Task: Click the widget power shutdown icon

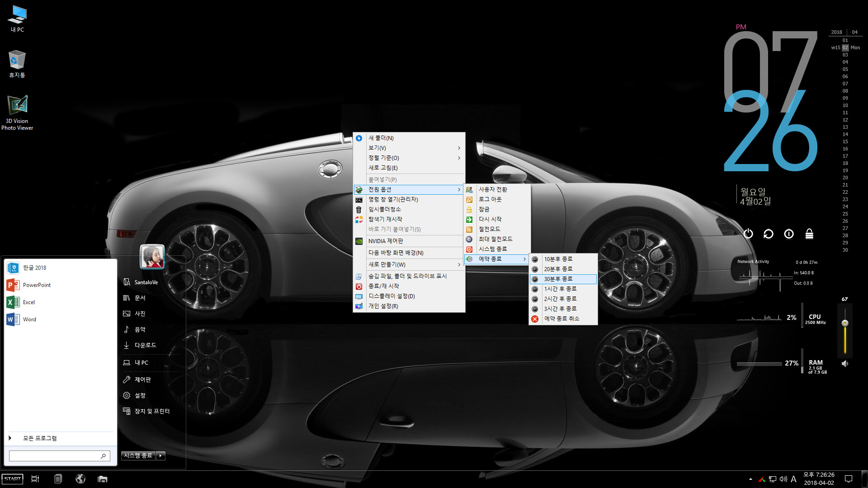Action: (x=748, y=234)
